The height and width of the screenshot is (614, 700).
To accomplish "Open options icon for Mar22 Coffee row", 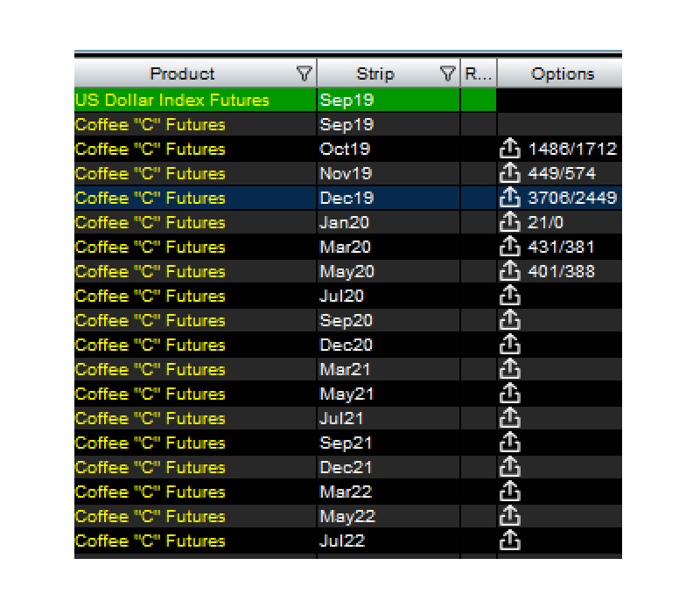I will tap(510, 492).
